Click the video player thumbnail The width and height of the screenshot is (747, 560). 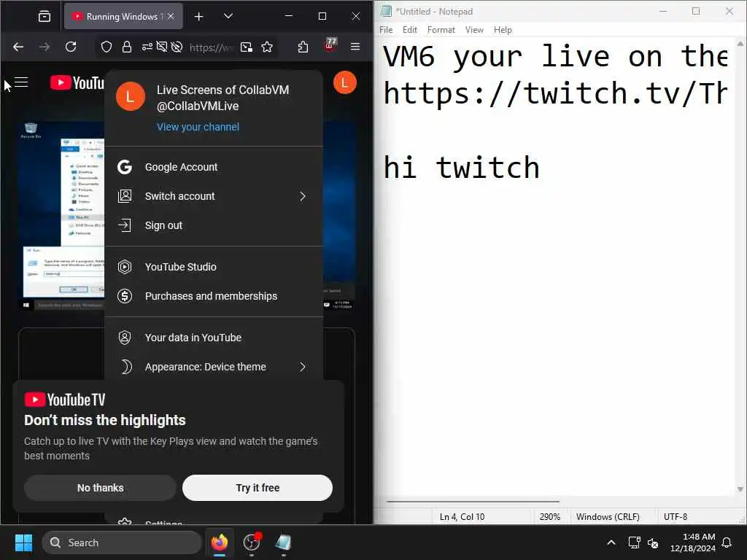(x=61, y=215)
